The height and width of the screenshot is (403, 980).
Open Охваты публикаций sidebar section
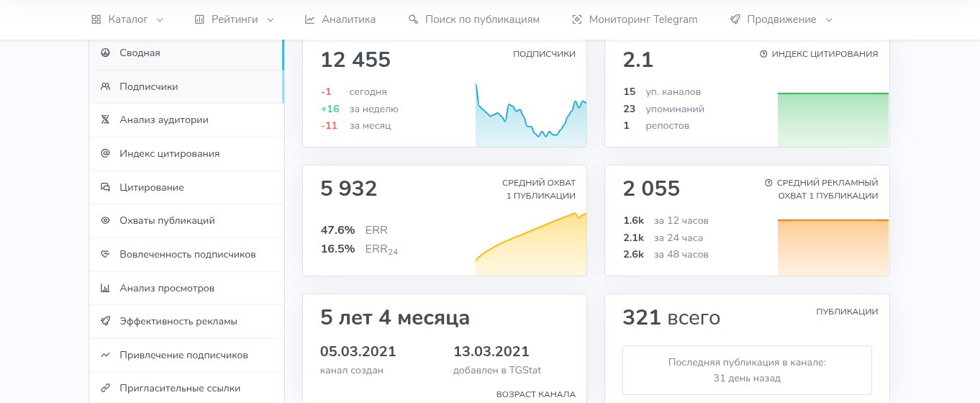tap(186, 220)
